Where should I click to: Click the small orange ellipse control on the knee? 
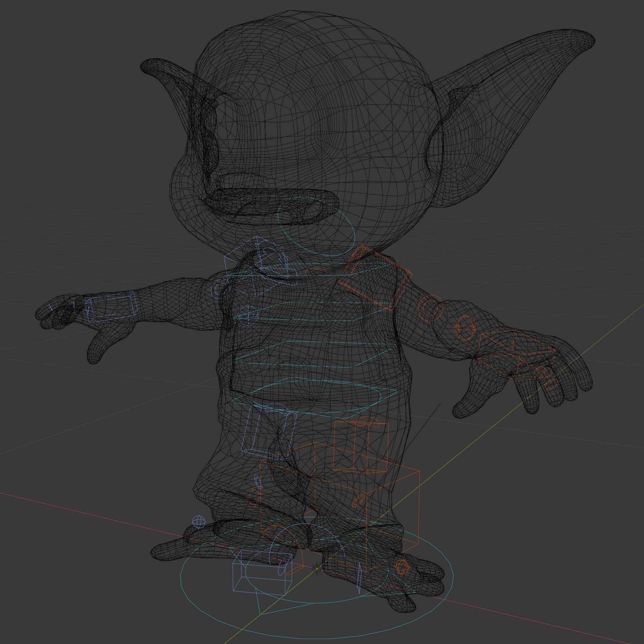pos(358,501)
